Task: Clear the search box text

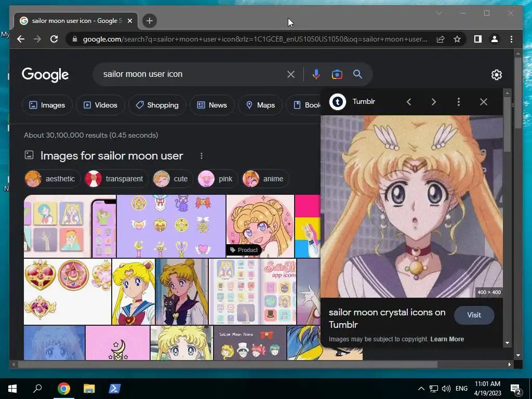Action: pyautogui.click(x=291, y=74)
